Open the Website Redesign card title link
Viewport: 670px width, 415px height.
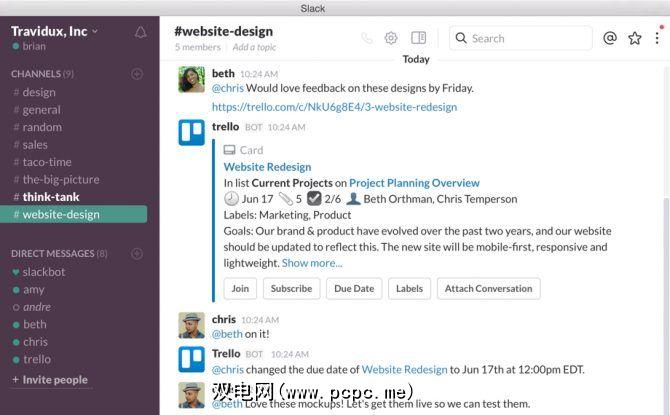click(x=267, y=167)
